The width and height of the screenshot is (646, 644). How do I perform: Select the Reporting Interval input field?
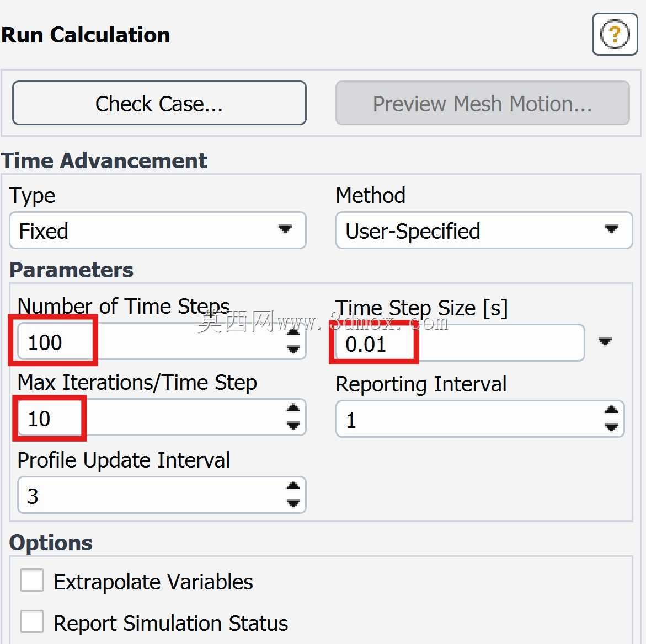click(x=480, y=418)
